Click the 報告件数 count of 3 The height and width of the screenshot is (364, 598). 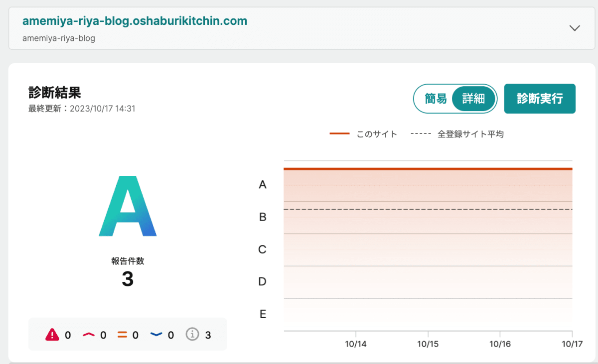coord(128,279)
